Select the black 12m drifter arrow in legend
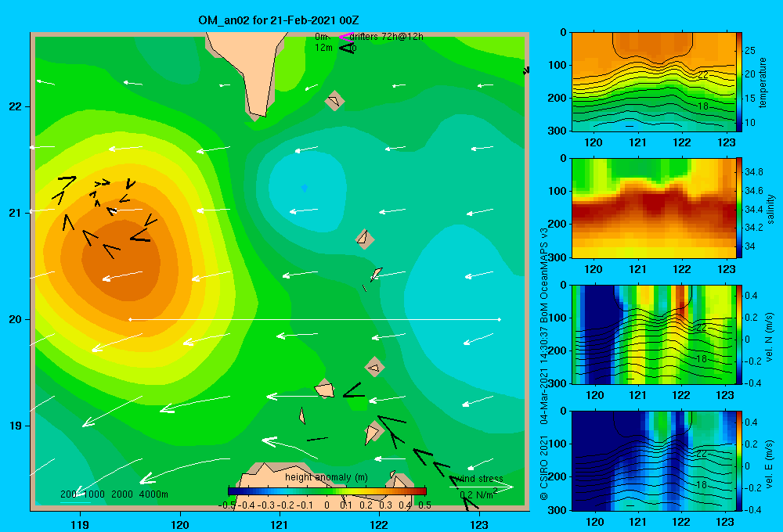Viewport: 783px width, 532px height. tap(346, 48)
